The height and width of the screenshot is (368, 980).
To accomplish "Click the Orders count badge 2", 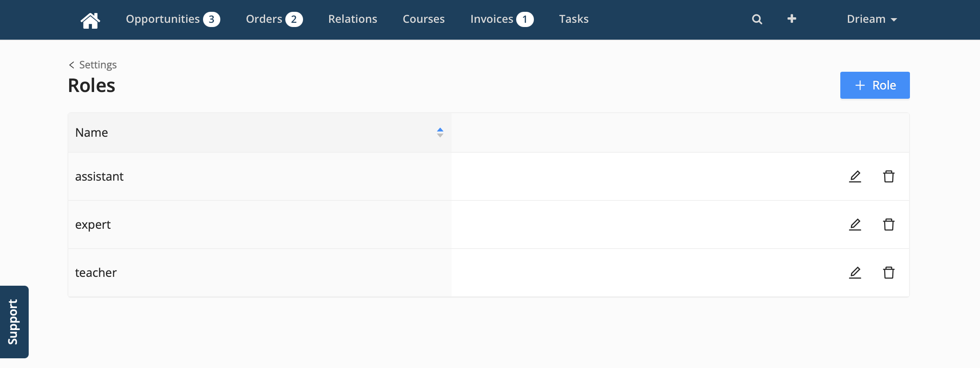I will [x=294, y=19].
